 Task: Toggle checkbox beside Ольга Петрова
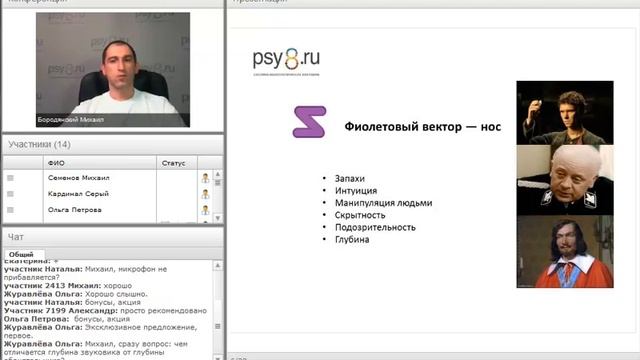pyautogui.click(x=11, y=210)
